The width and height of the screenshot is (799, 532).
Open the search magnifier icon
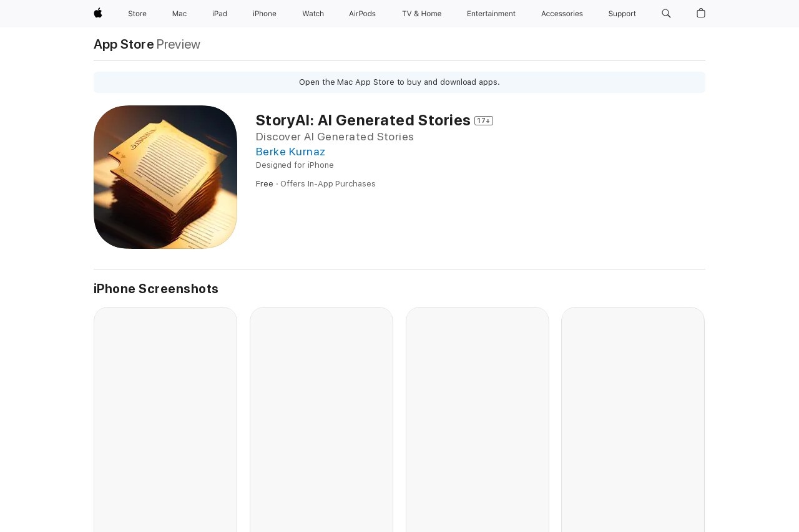click(666, 13)
